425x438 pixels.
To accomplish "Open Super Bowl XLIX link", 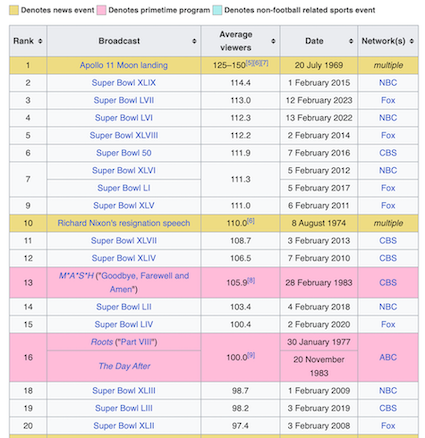I will pyautogui.click(x=124, y=83).
